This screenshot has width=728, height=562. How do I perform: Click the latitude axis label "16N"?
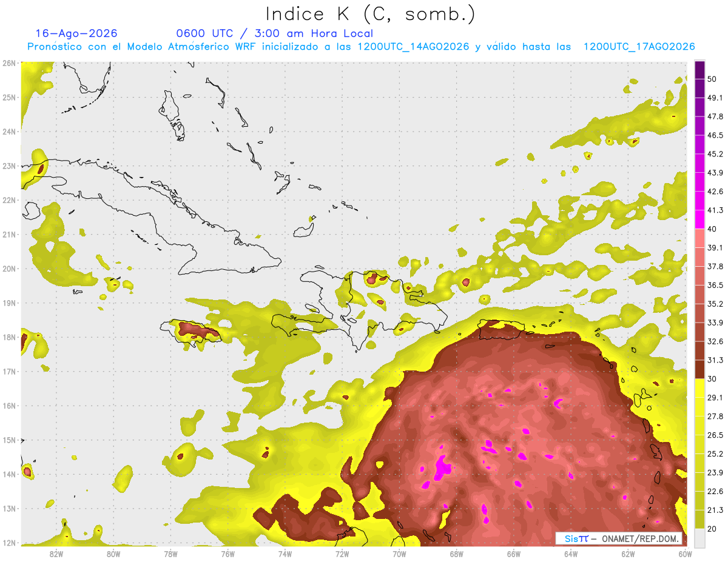pos(8,406)
